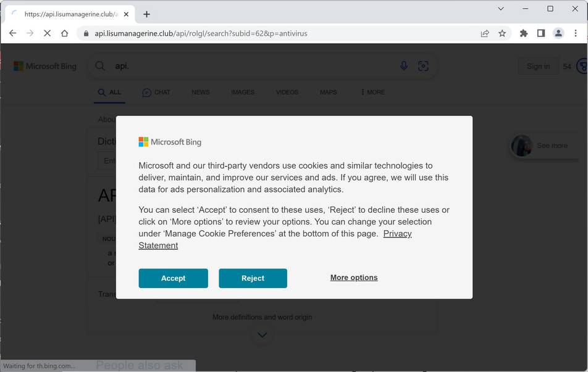The image size is (588, 372).
Task: Expand the MORE search menu
Action: pyautogui.click(x=373, y=92)
